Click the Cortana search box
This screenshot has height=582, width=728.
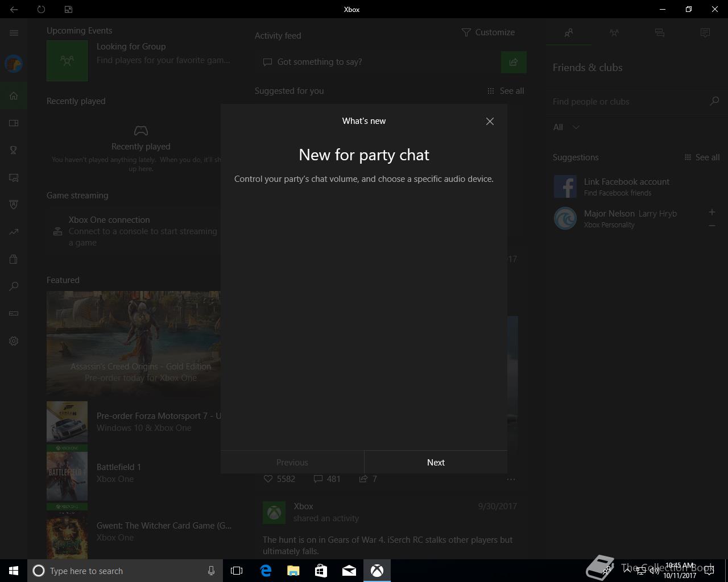(x=117, y=571)
